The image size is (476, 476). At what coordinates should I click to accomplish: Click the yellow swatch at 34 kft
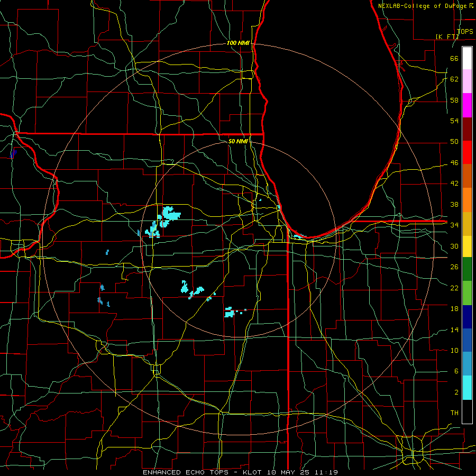pyautogui.click(x=467, y=246)
